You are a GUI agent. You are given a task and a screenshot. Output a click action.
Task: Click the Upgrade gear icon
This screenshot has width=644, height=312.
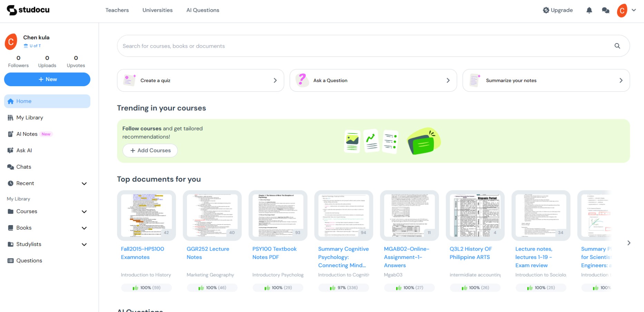[x=546, y=10]
